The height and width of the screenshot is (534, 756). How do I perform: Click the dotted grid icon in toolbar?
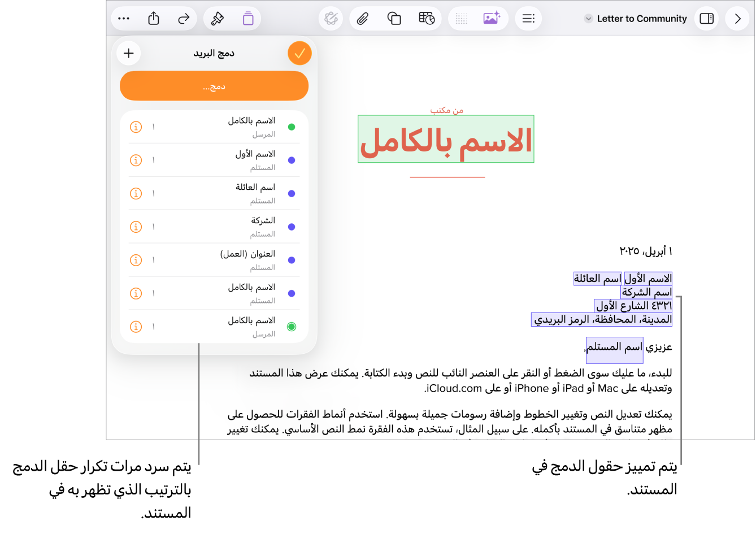click(x=462, y=19)
